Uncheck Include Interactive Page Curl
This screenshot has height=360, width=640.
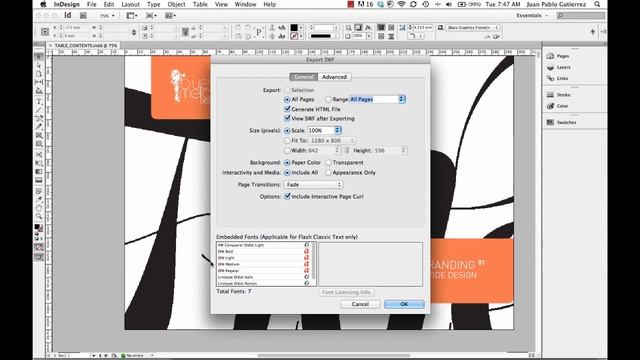point(287,196)
